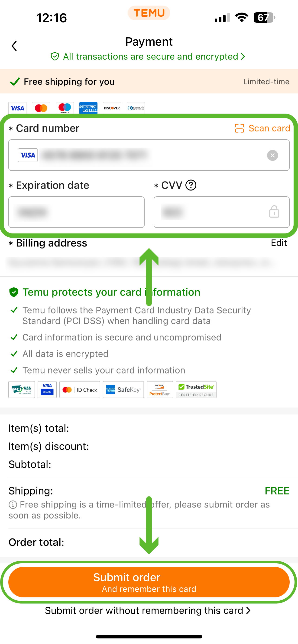This screenshot has height=644, width=298.
Task: Focus the Expiration date field
Action: (x=76, y=212)
